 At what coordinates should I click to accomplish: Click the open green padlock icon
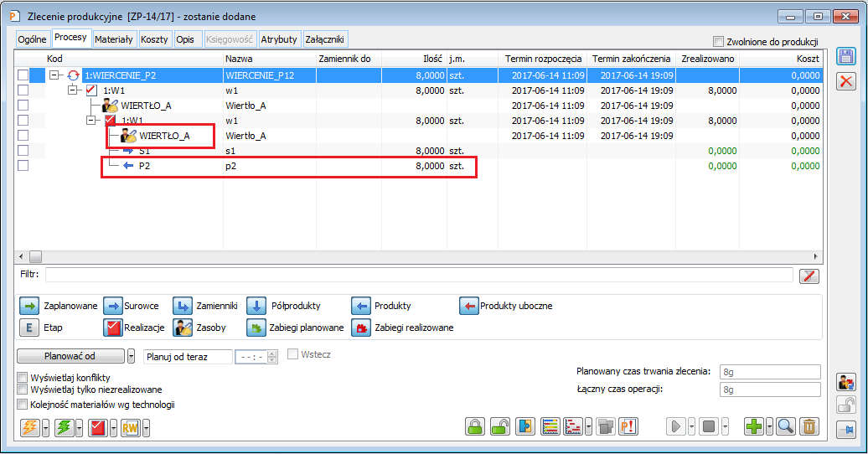pyautogui.click(x=500, y=427)
